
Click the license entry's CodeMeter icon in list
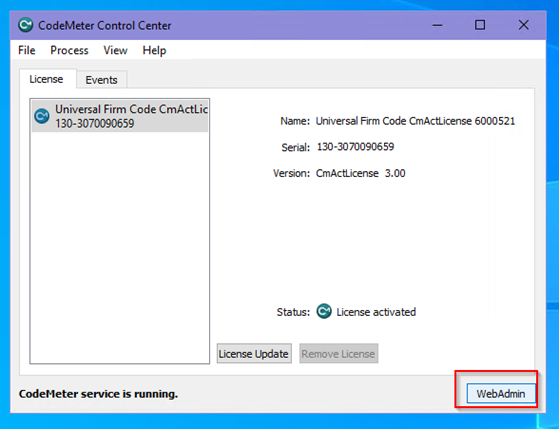pos(42,116)
